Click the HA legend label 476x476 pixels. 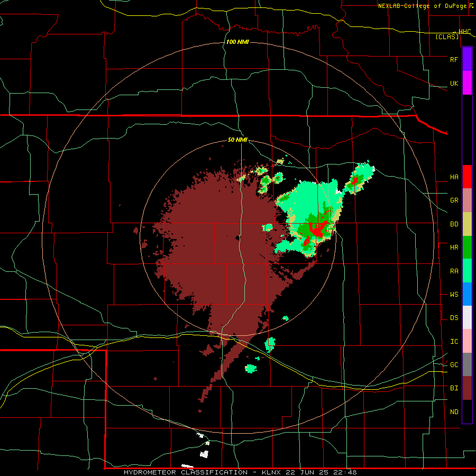(454, 177)
